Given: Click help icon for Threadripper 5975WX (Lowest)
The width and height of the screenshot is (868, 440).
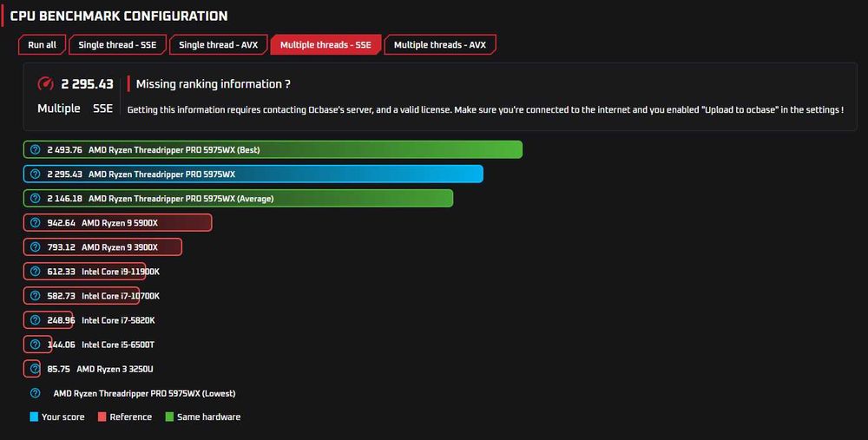Looking at the screenshot, I should (35, 393).
